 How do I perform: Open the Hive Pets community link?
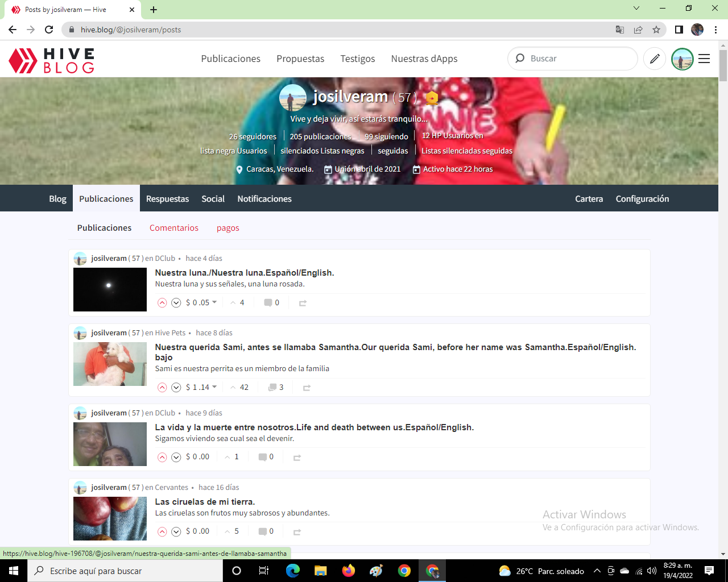click(170, 332)
